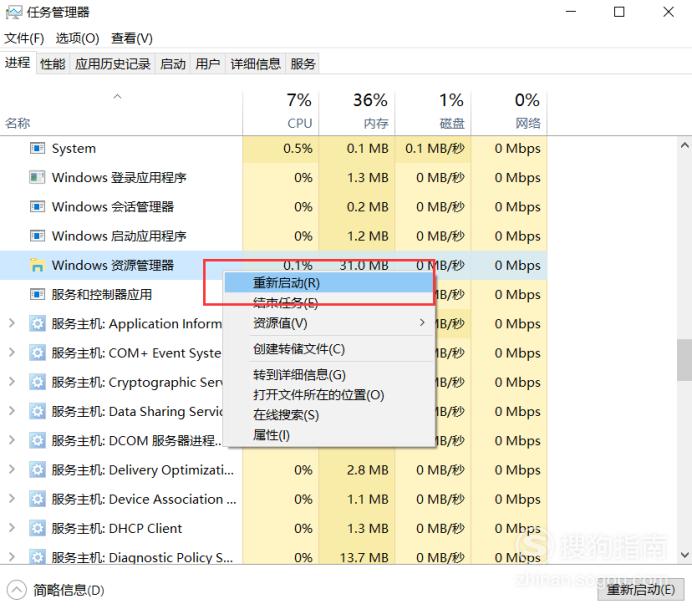Switch to the 启动 tab
Viewport: 692px width, 614px height.
tap(173, 64)
